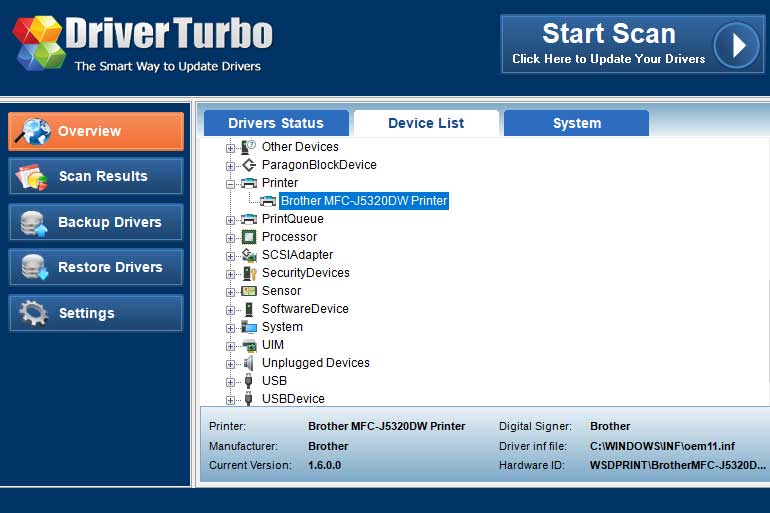Select Brother MFC-J5320DW Printer tree entry
Screen dimensions: 770x513
364,201
